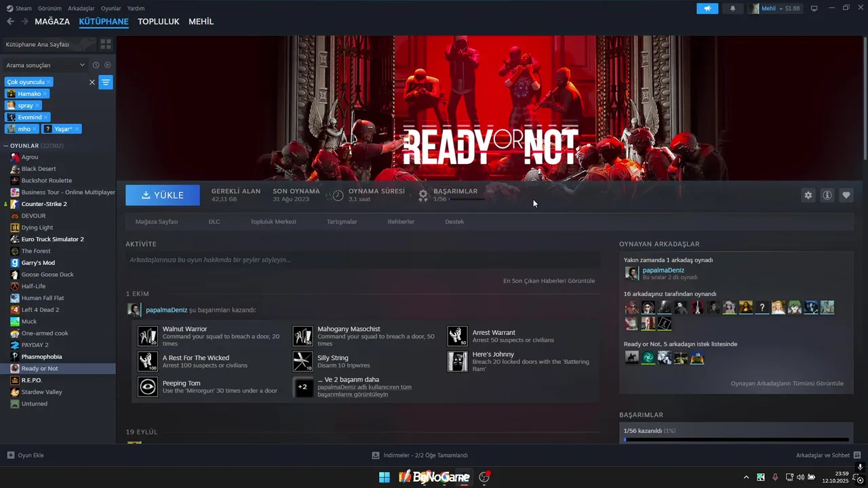868x488 pixels.
Task: Click the volume icon in system tray
Action: [x=800, y=477]
